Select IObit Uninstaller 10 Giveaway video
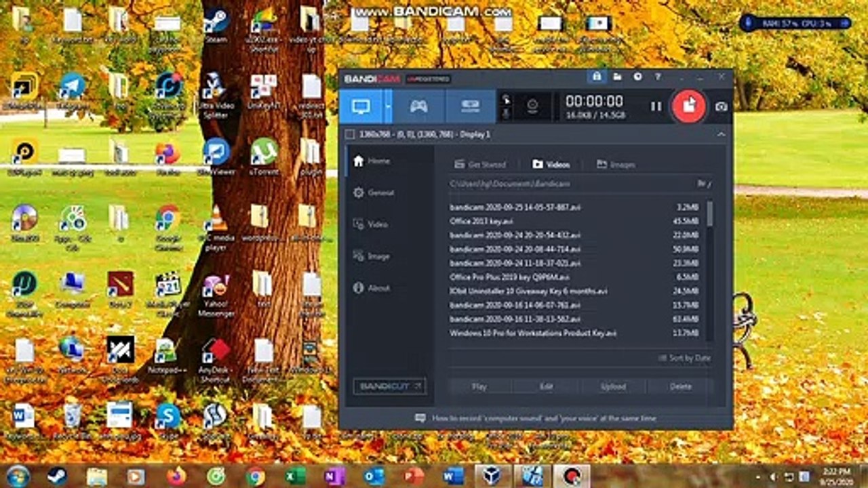Screen dimensions: 868x488 pyautogui.click(x=574, y=291)
